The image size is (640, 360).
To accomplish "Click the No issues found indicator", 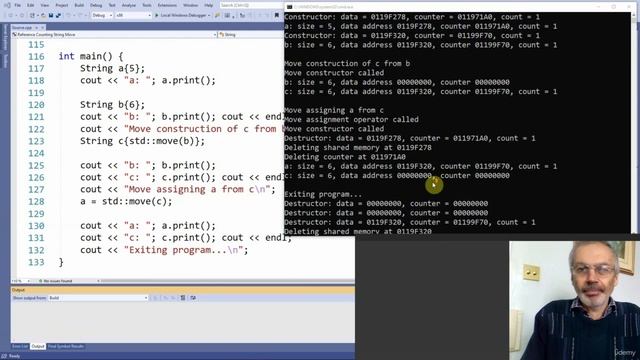I will point(56,281).
